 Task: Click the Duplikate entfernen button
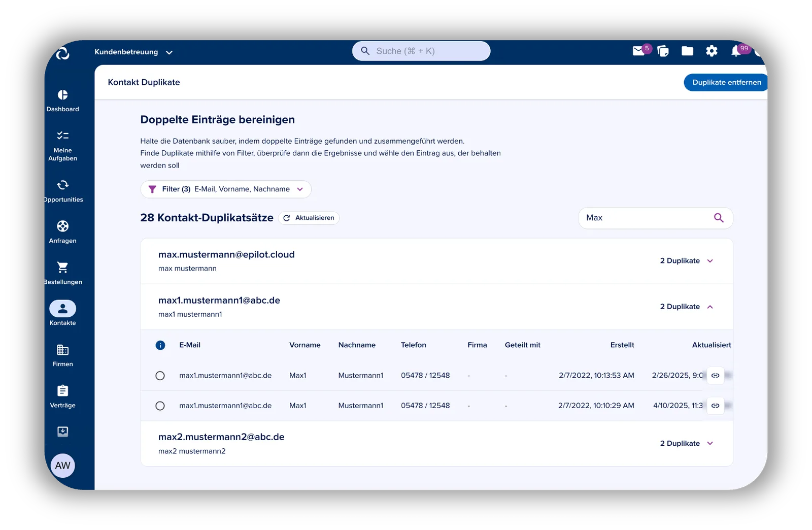point(726,82)
